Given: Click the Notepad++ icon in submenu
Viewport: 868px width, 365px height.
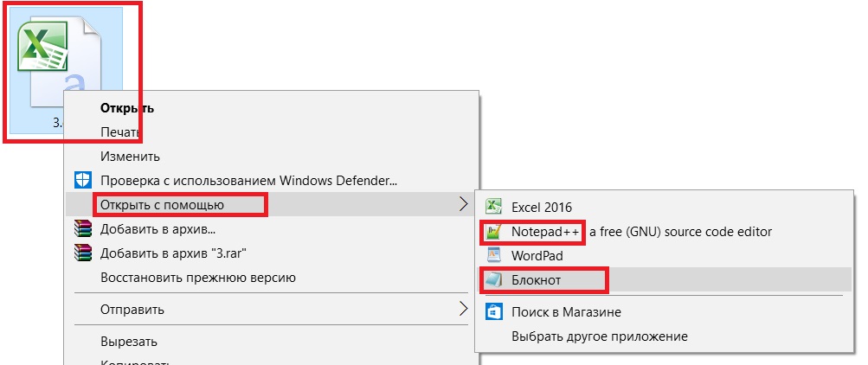Looking at the screenshot, I should [x=494, y=232].
